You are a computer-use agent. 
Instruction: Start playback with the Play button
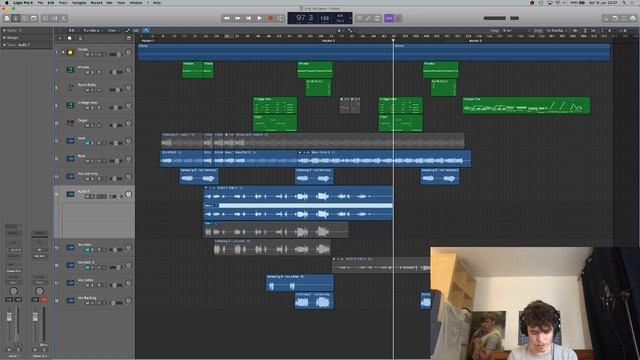pyautogui.click(x=259, y=18)
